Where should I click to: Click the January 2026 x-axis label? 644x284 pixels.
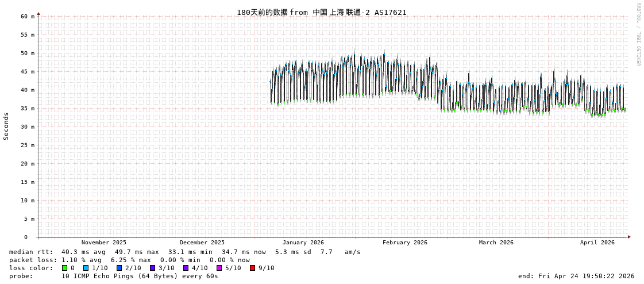(303, 243)
